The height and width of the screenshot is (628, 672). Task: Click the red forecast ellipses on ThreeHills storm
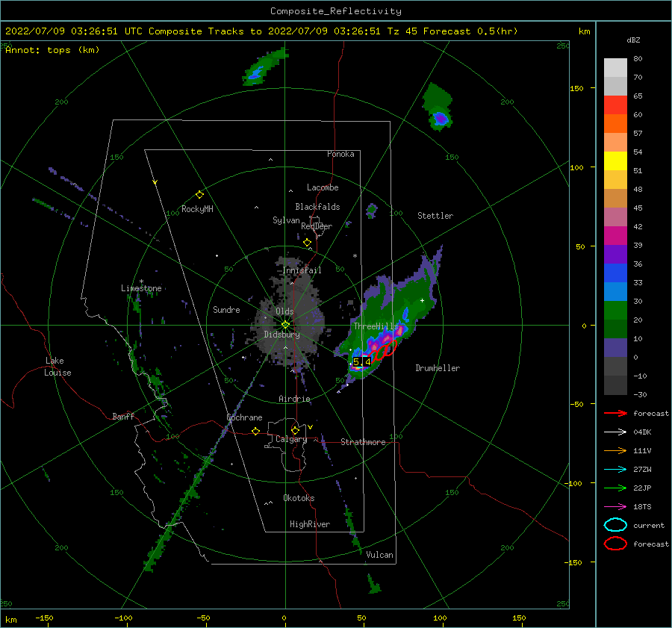(384, 351)
